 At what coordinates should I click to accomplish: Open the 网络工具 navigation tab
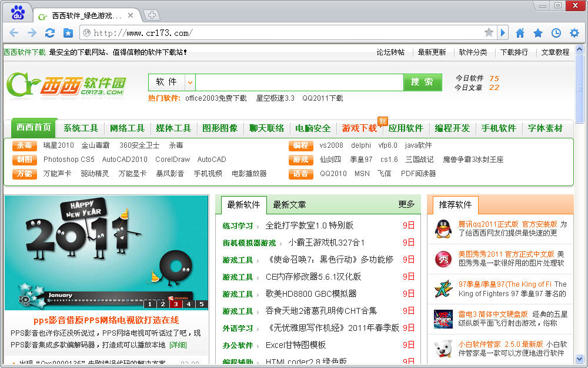[x=127, y=128]
